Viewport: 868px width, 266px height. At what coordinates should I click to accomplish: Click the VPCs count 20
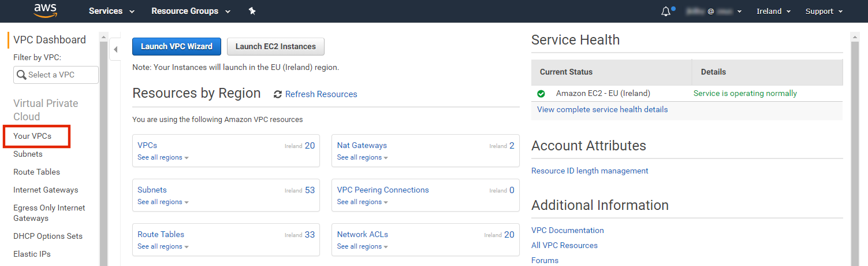tap(310, 146)
